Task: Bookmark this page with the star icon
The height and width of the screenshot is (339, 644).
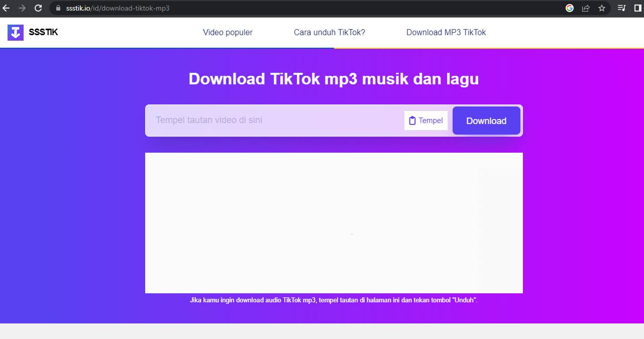Action: point(602,8)
